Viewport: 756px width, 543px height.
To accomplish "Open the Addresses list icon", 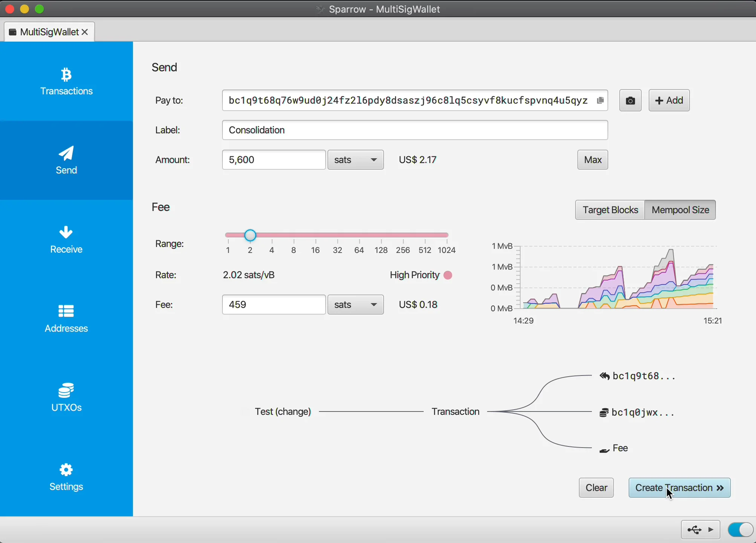I will pyautogui.click(x=66, y=311).
